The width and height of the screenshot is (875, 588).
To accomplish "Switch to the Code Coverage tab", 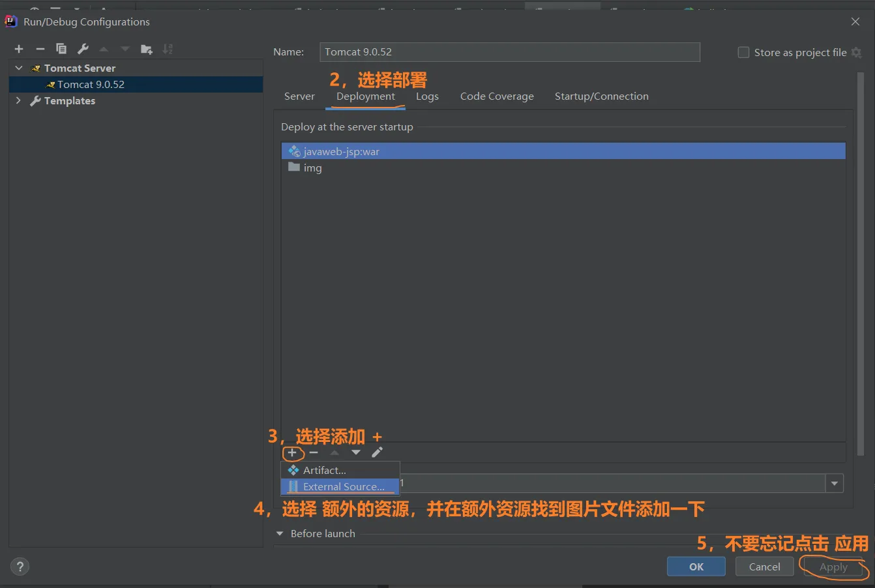I will coord(497,96).
